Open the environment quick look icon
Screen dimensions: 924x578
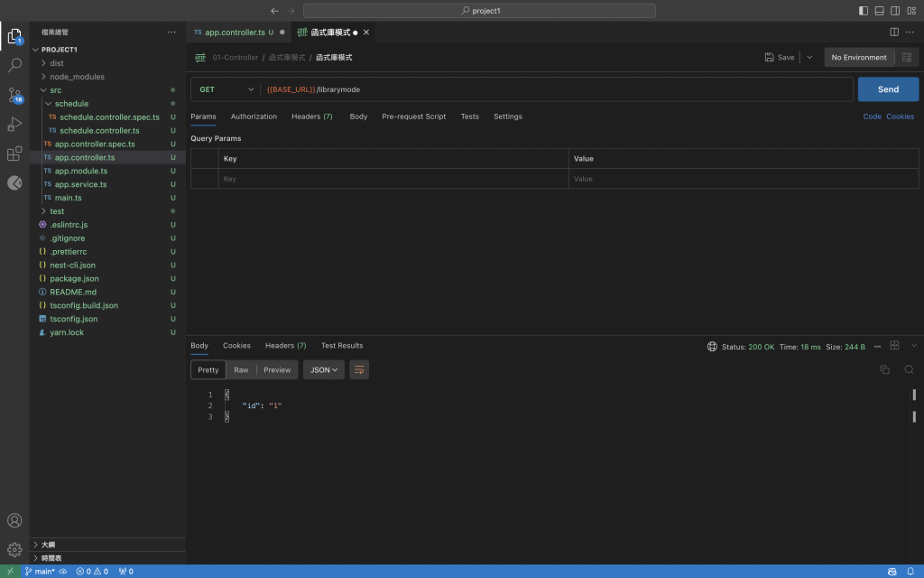point(907,57)
